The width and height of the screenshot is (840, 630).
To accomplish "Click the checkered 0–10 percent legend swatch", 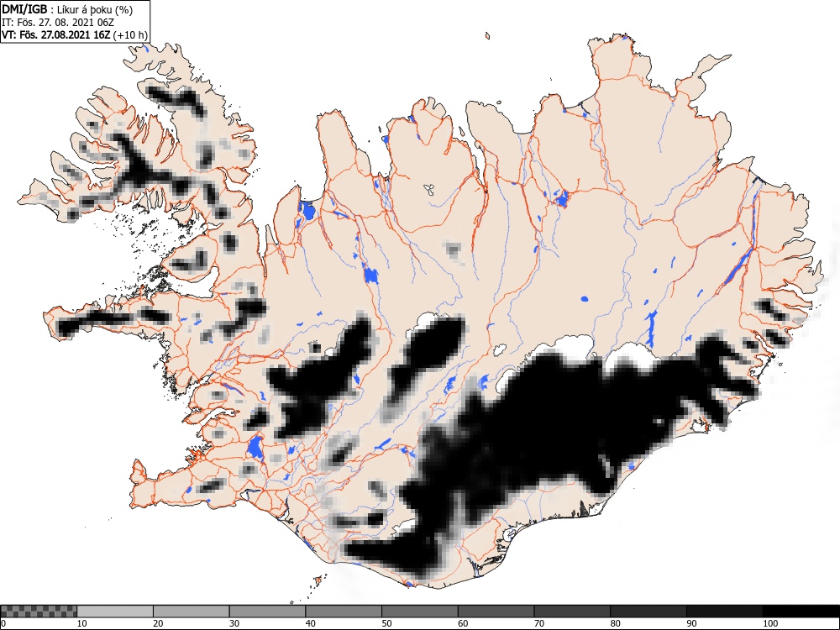I will click(39, 612).
